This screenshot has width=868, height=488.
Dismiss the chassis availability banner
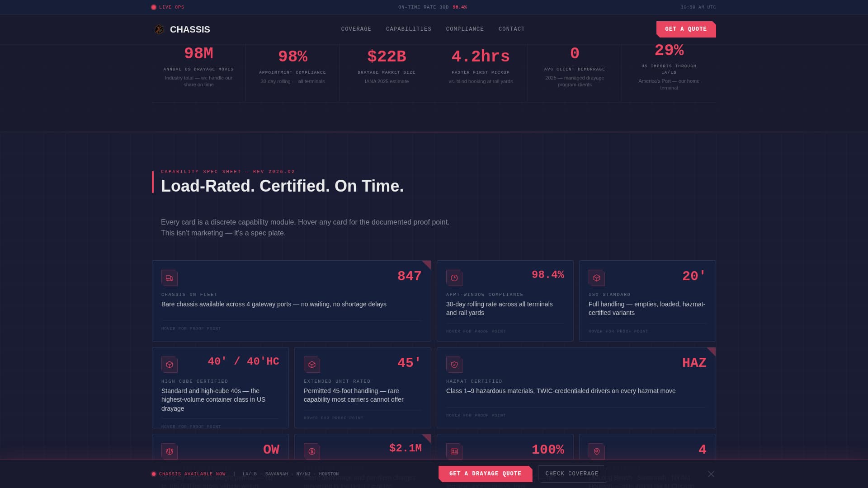[x=711, y=474]
